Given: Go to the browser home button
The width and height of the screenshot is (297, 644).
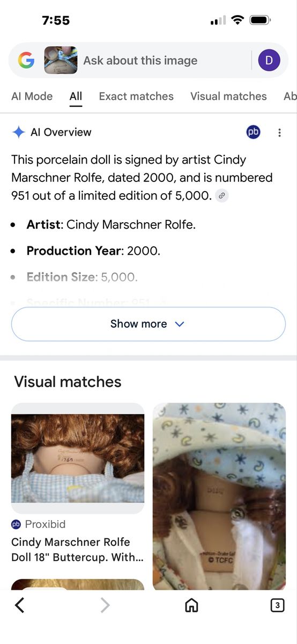Looking at the screenshot, I should 191,605.
